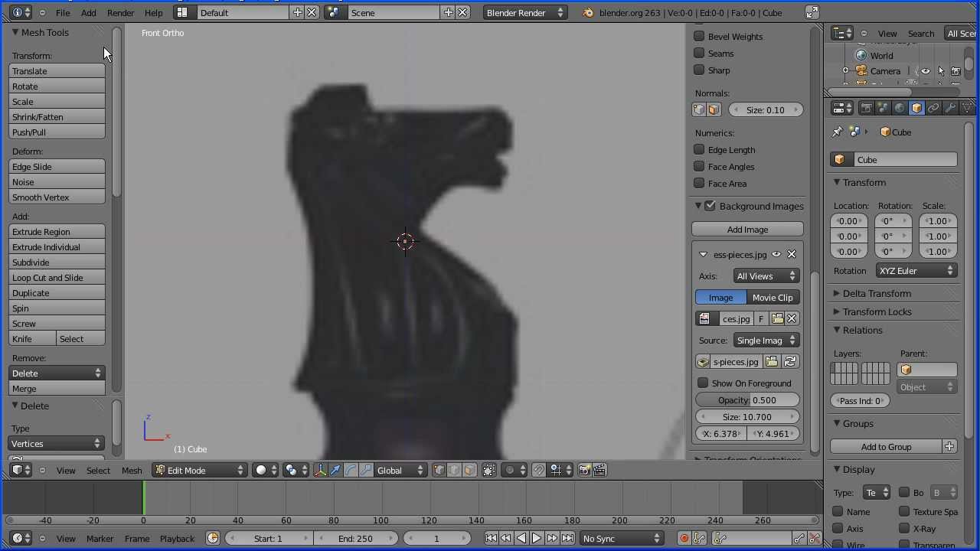Open the Render properties tab camera icon
980x551 pixels.
click(866, 108)
